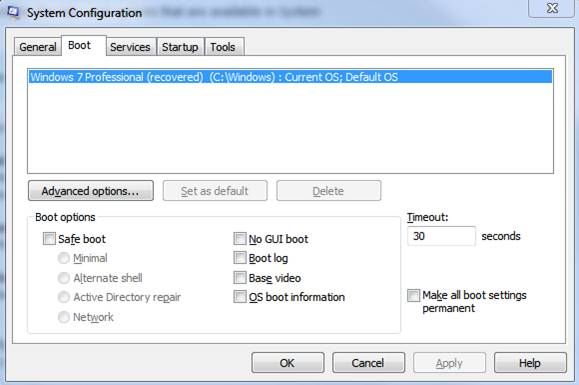Open Advanced options for boot entry
Viewport: 579px width, 385px height.
click(x=91, y=191)
